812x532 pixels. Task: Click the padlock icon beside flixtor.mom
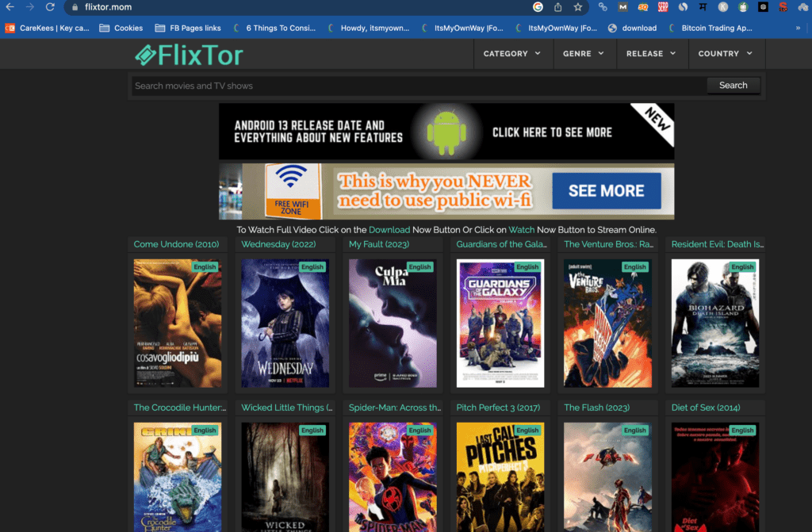tap(75, 7)
